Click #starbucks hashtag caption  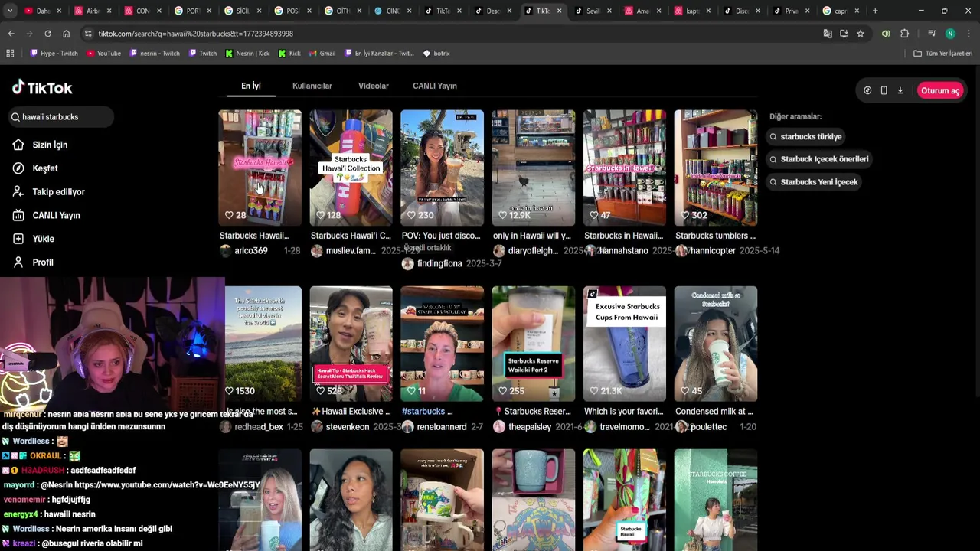423,412
